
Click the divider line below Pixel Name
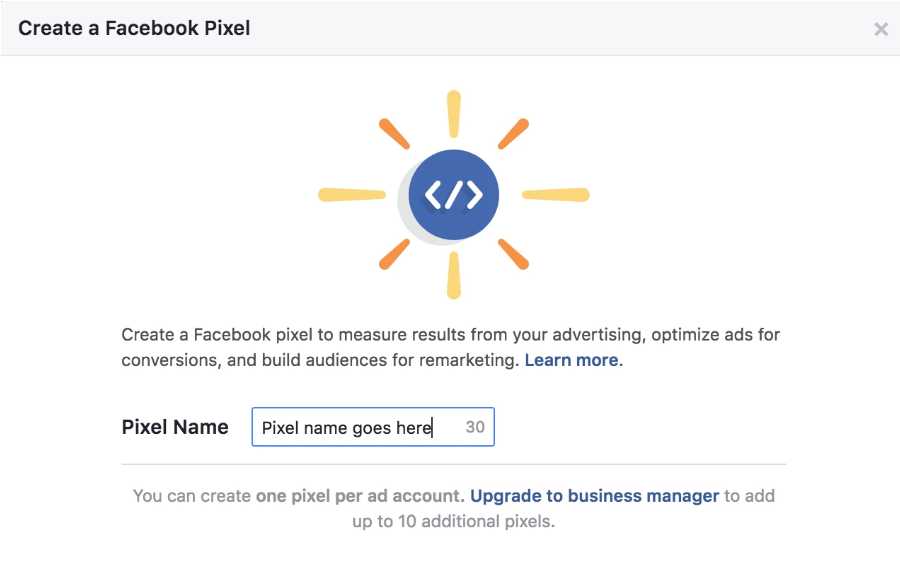(x=454, y=464)
